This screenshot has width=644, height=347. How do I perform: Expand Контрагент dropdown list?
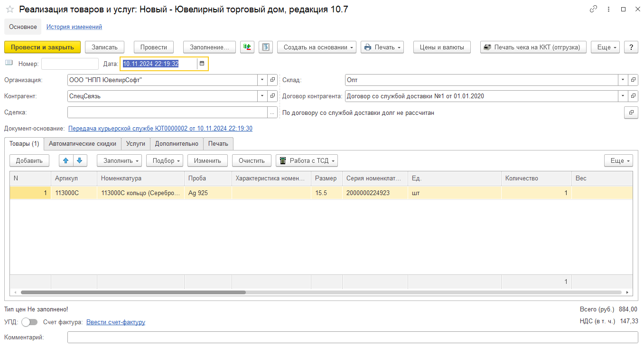[x=263, y=96]
